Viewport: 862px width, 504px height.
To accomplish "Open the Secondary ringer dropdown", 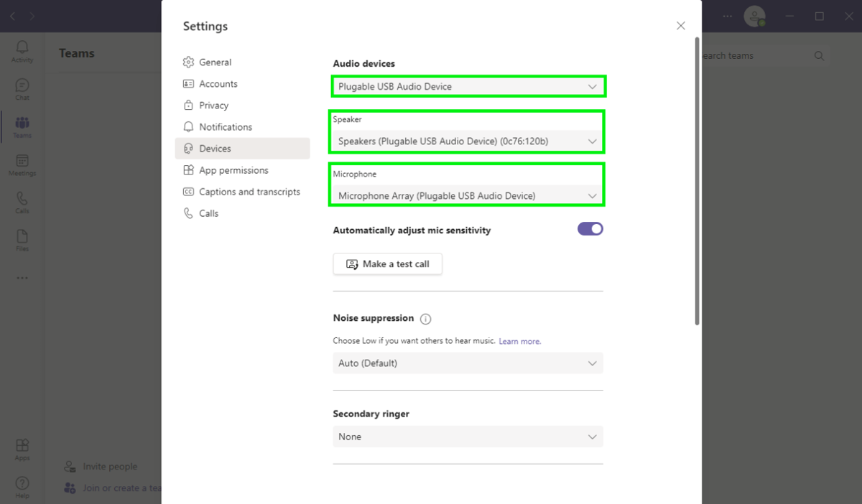I will click(x=468, y=437).
